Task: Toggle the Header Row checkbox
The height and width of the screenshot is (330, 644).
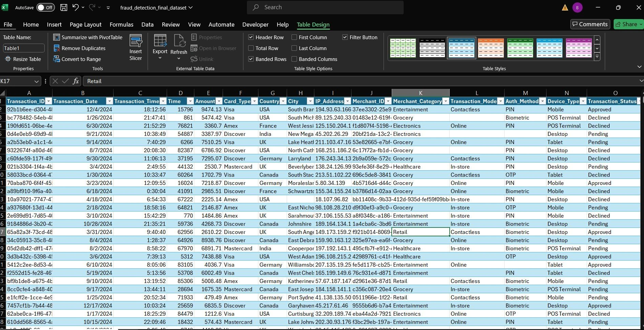Action: click(251, 37)
